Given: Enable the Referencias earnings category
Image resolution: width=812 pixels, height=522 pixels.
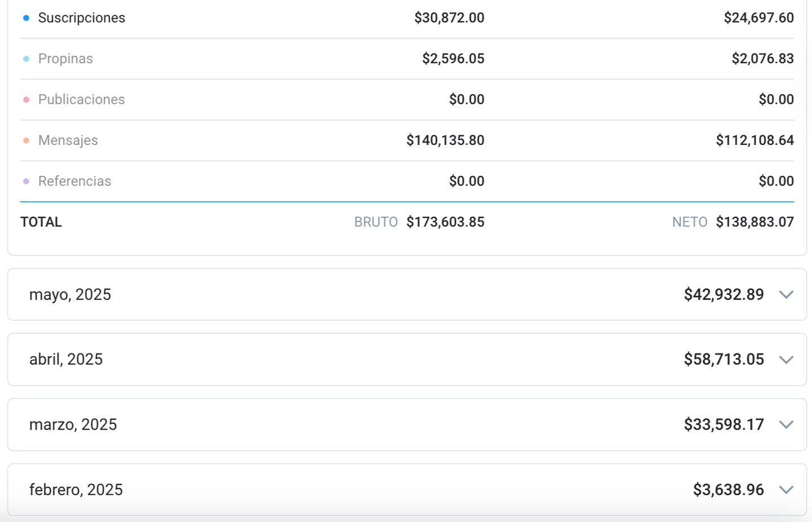Looking at the screenshot, I should pos(74,182).
